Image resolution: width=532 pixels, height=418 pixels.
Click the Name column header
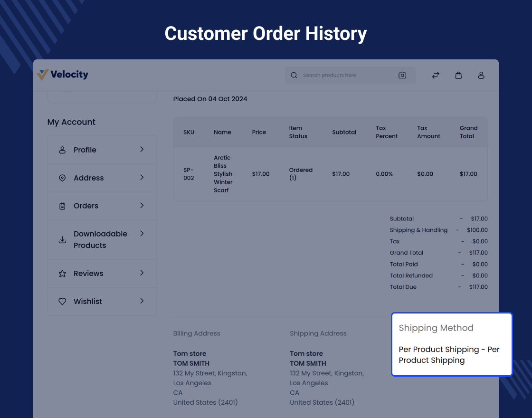click(222, 133)
